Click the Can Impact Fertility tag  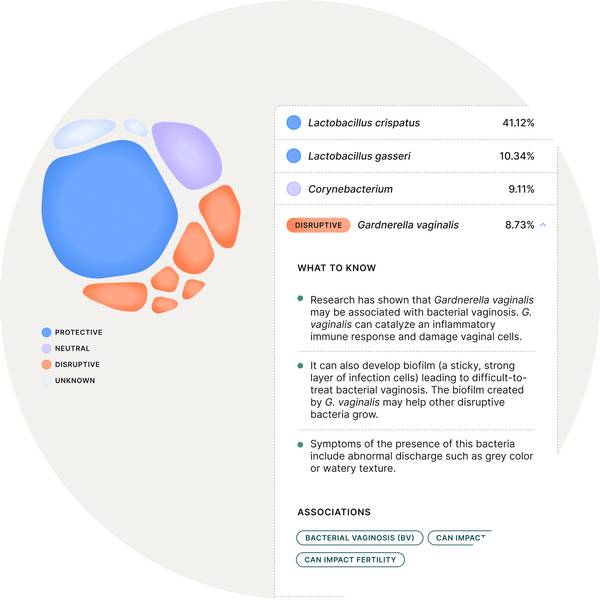pos(350,559)
